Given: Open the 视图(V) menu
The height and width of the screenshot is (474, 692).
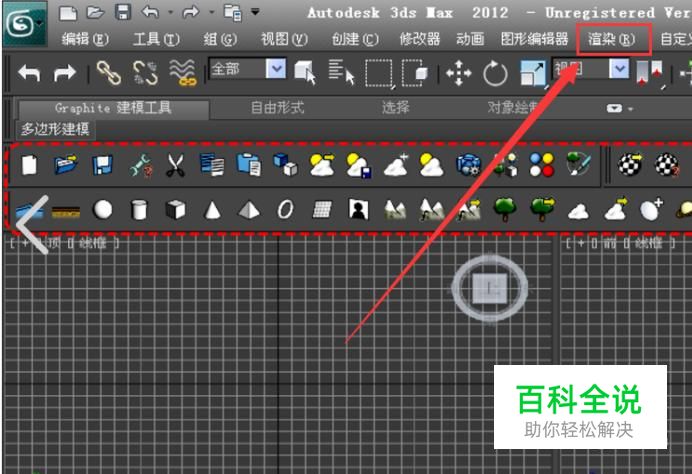Looking at the screenshot, I should point(284,39).
